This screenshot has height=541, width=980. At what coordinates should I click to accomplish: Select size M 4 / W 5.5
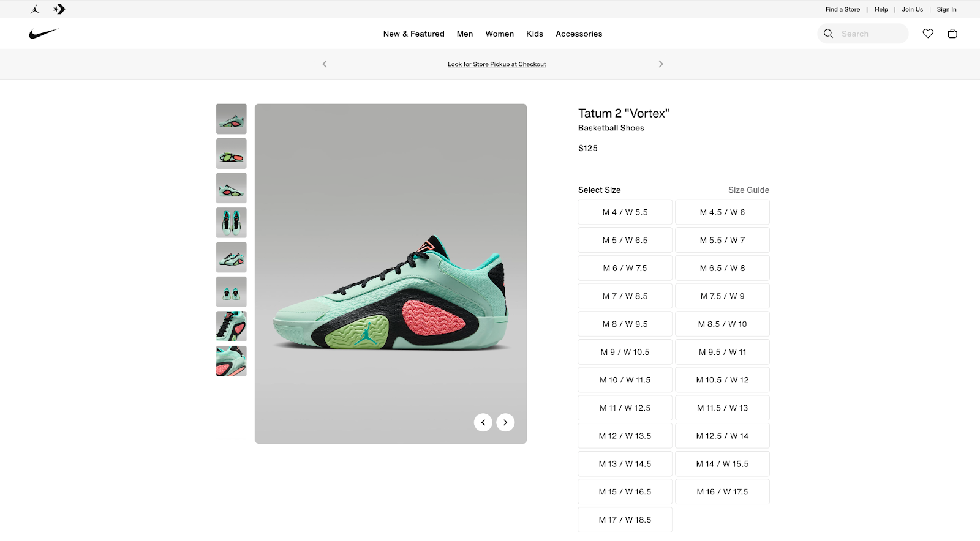click(x=625, y=212)
